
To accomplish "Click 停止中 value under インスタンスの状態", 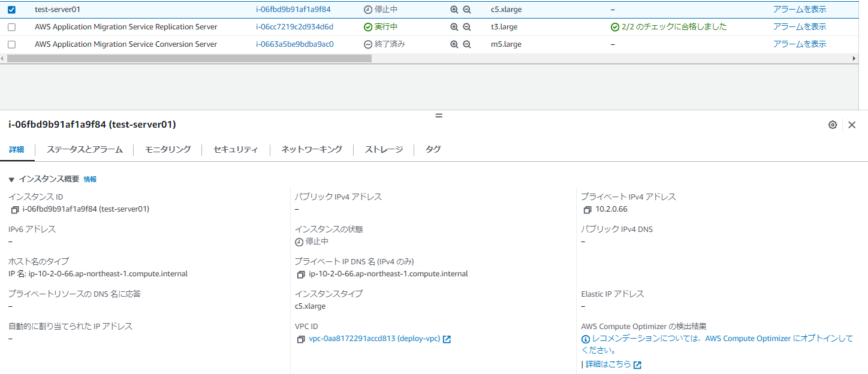I will 312,242.
